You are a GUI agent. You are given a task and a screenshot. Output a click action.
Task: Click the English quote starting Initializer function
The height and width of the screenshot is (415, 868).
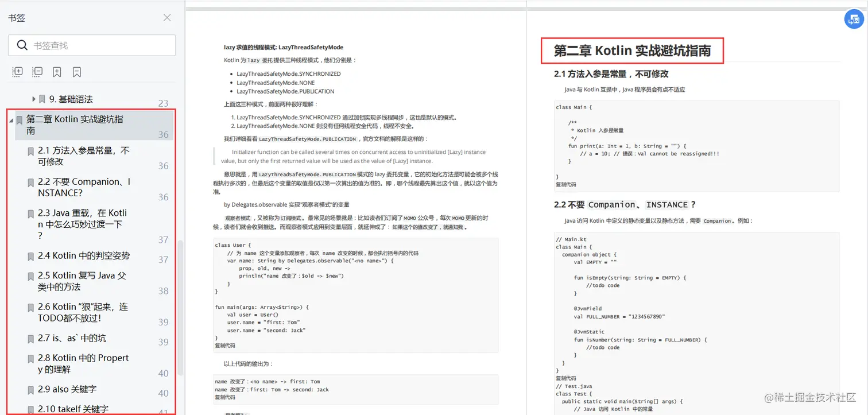tap(353, 157)
